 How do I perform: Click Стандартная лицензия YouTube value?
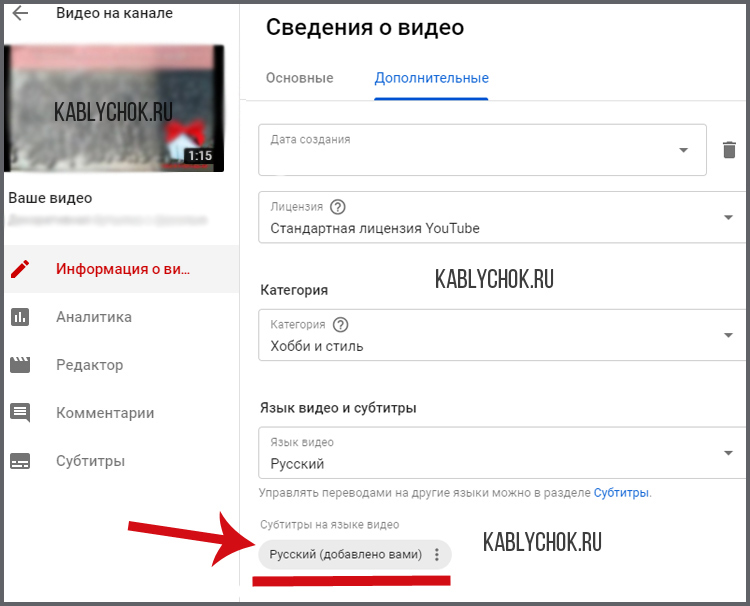375,228
